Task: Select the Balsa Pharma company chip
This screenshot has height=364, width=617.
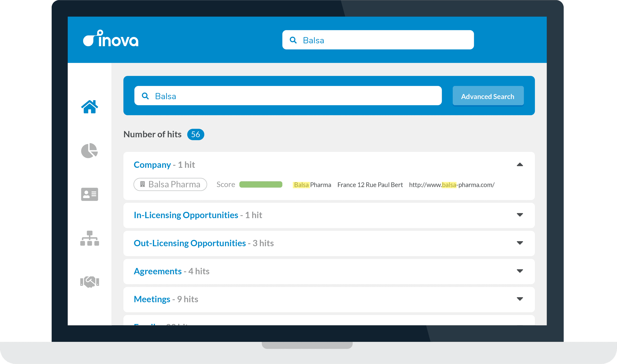Action: point(170,184)
